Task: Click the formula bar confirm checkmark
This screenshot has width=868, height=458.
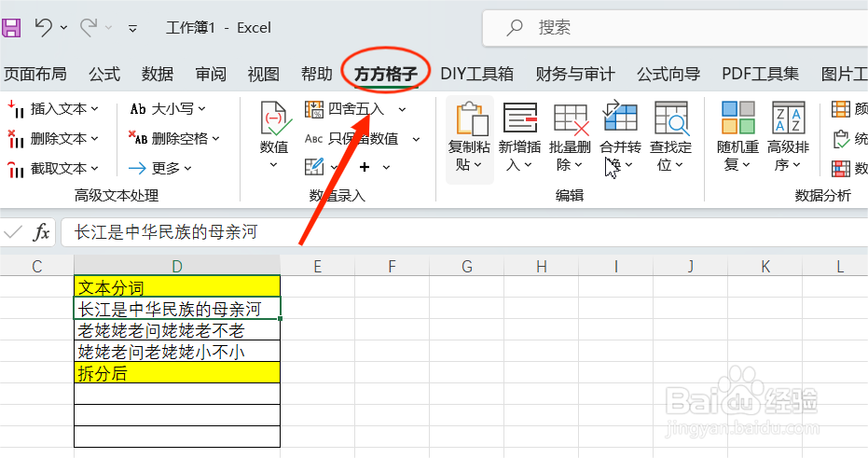Action: pos(12,232)
